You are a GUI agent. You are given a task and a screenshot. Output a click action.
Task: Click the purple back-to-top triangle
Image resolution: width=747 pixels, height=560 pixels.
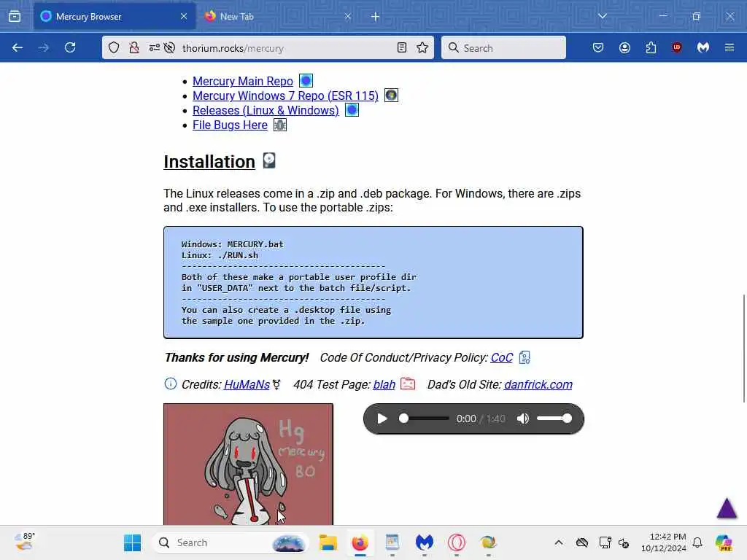(727, 507)
